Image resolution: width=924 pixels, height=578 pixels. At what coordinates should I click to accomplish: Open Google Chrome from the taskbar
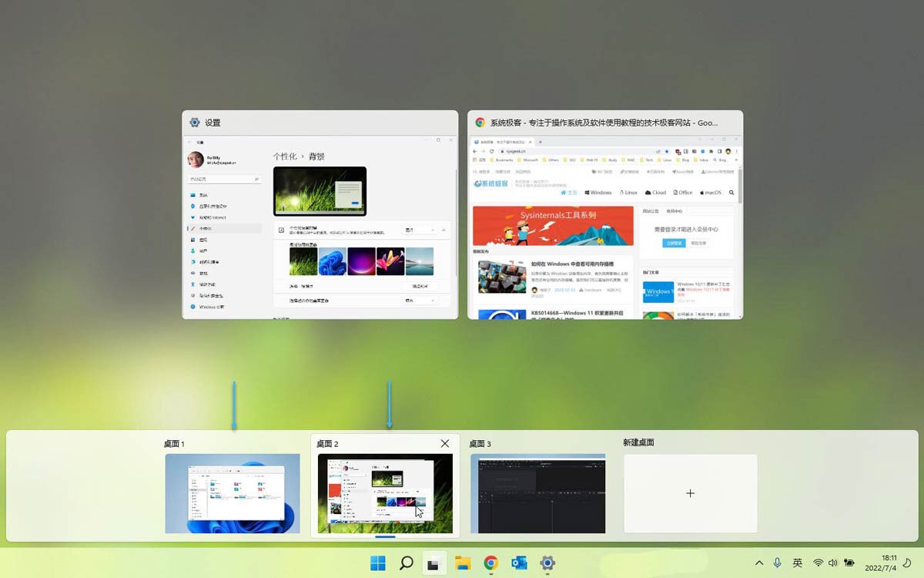(x=490, y=563)
